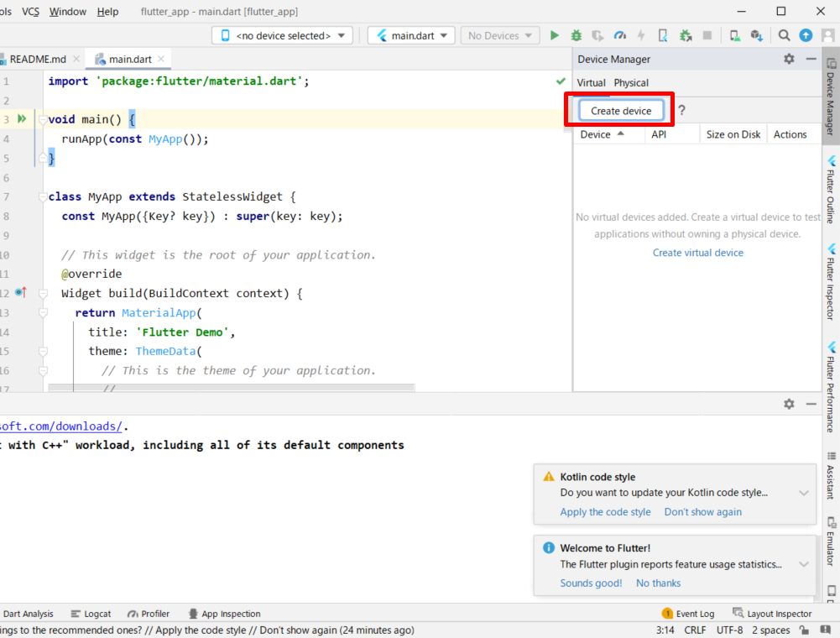Run the app with the green play icon
840x638 pixels.
click(555, 35)
